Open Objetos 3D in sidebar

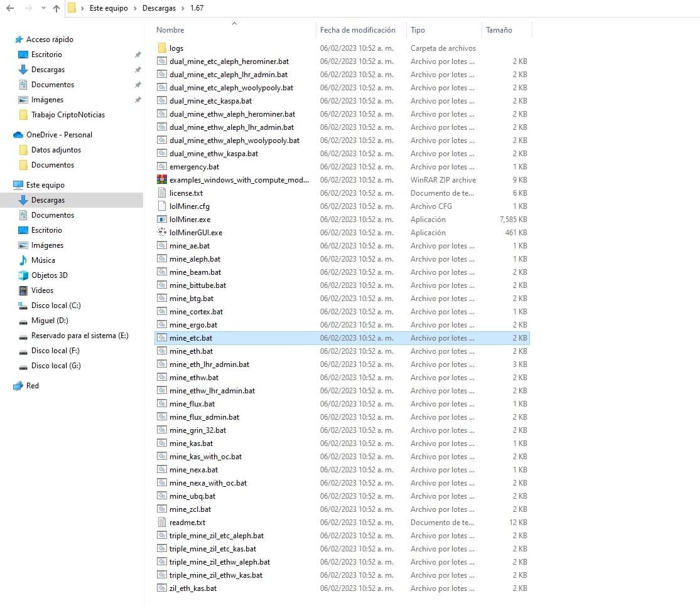point(49,275)
